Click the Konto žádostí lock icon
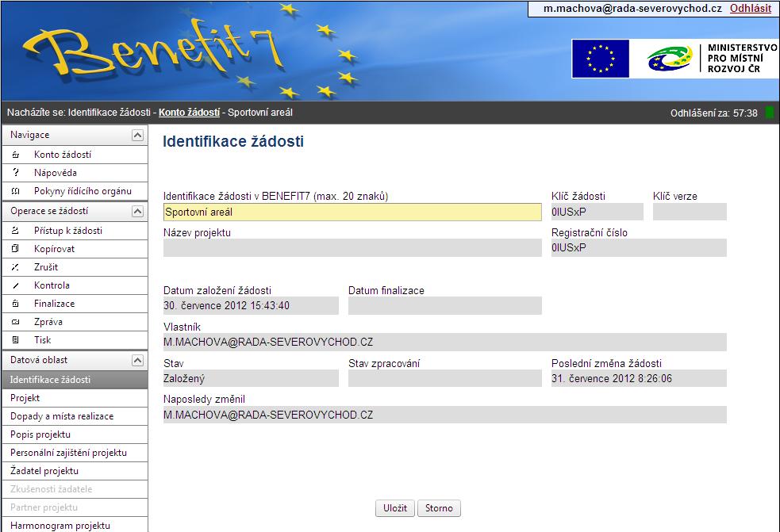This screenshot has width=780, height=532. coord(15,155)
